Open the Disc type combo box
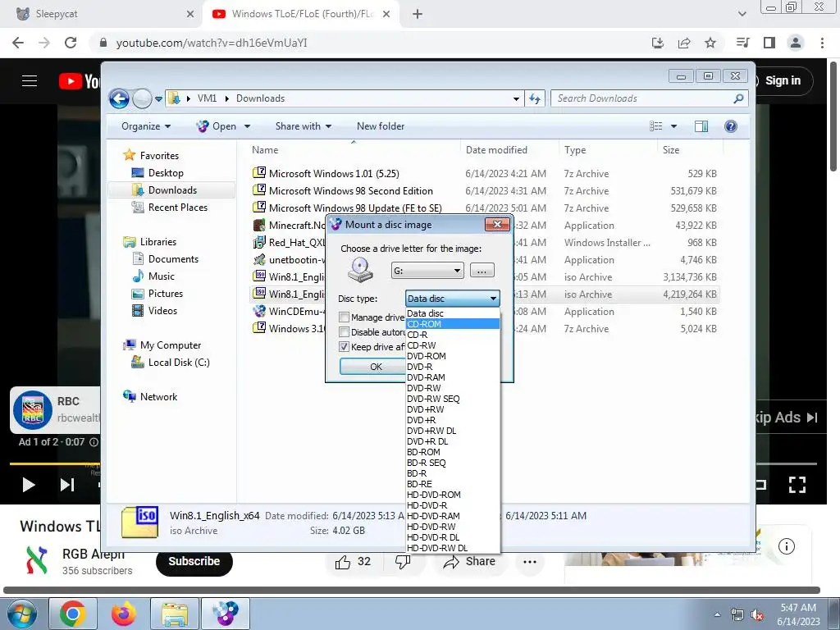 click(x=453, y=299)
